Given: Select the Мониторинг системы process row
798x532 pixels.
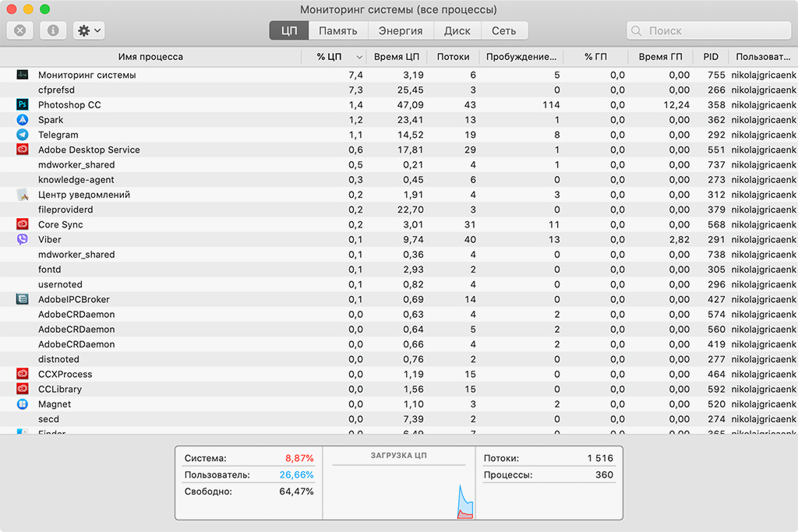Looking at the screenshot, I should tap(399, 75).
